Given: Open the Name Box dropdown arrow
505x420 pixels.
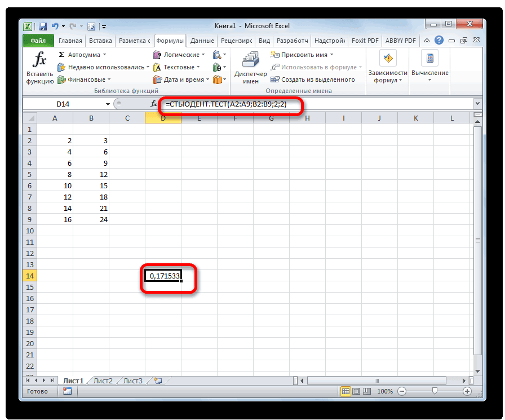Looking at the screenshot, I should [x=108, y=104].
